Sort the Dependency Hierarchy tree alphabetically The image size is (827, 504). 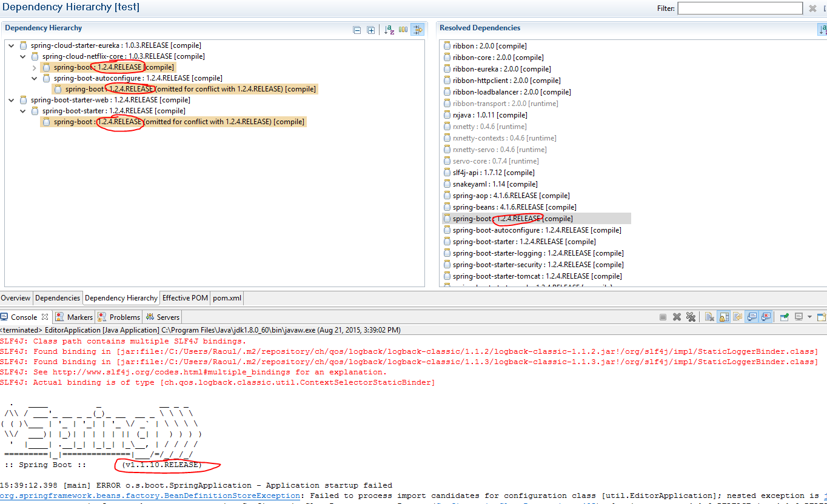pos(389,30)
